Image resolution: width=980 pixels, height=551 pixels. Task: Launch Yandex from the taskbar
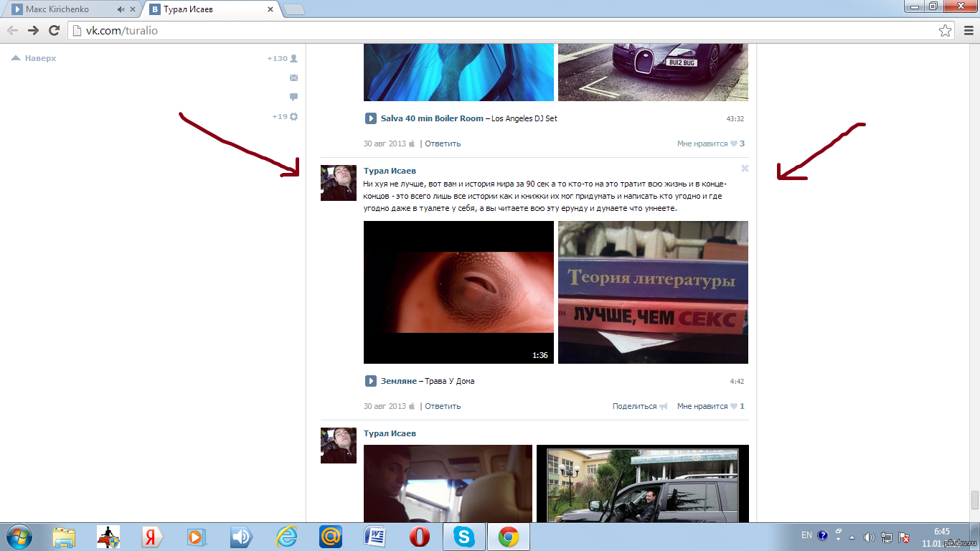click(153, 537)
